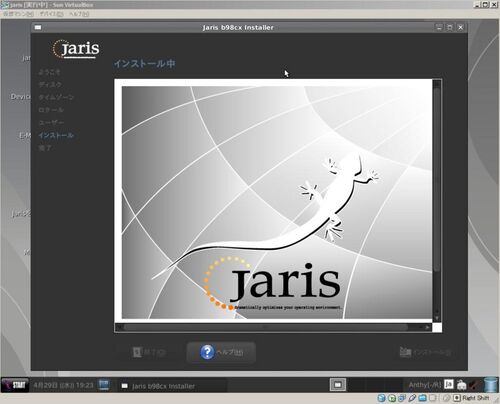Click the VirtualBox USB status icon
Screen dimensions: 500x404
click(x=412, y=398)
